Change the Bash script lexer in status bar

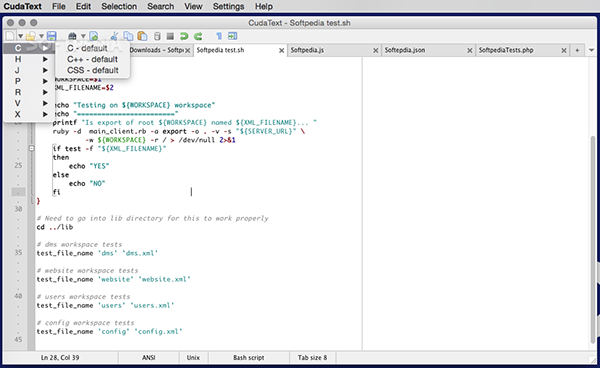(249, 358)
